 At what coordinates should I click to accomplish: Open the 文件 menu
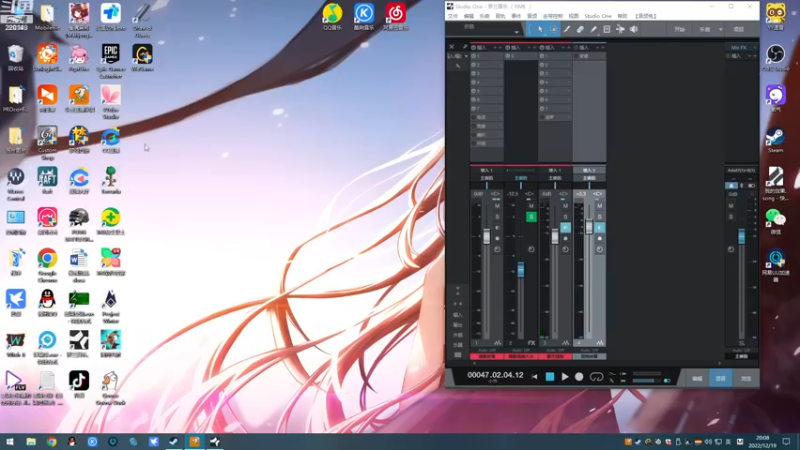click(453, 16)
